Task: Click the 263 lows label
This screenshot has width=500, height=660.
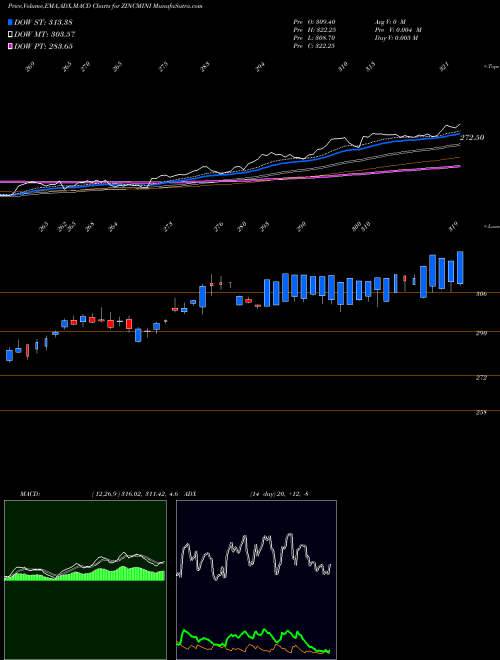Action: pyautogui.click(x=44, y=227)
